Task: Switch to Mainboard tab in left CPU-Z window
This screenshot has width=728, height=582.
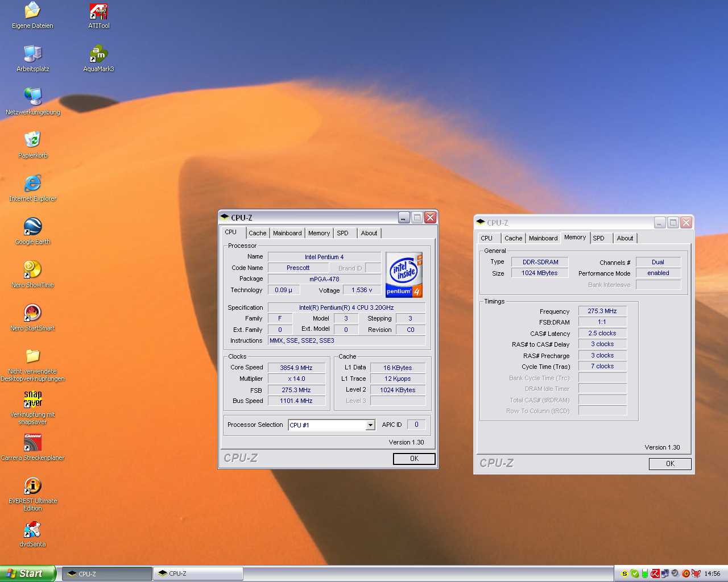Action: 287,233
